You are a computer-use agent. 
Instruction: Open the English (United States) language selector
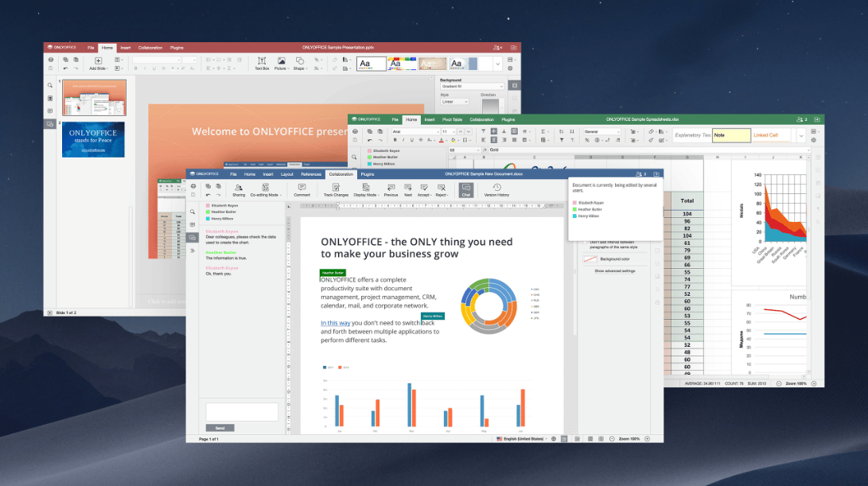[x=521, y=439]
